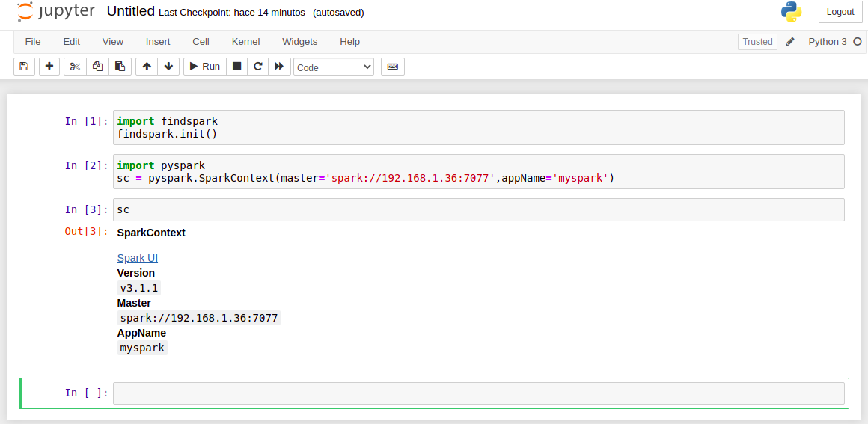The height and width of the screenshot is (424, 868).
Task: Copy selected cells icon
Action: pos(97,67)
